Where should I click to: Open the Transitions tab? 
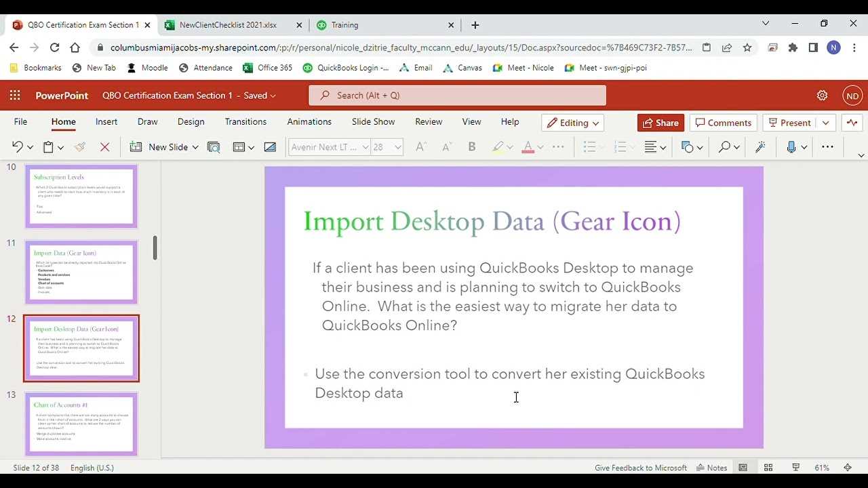[245, 122]
